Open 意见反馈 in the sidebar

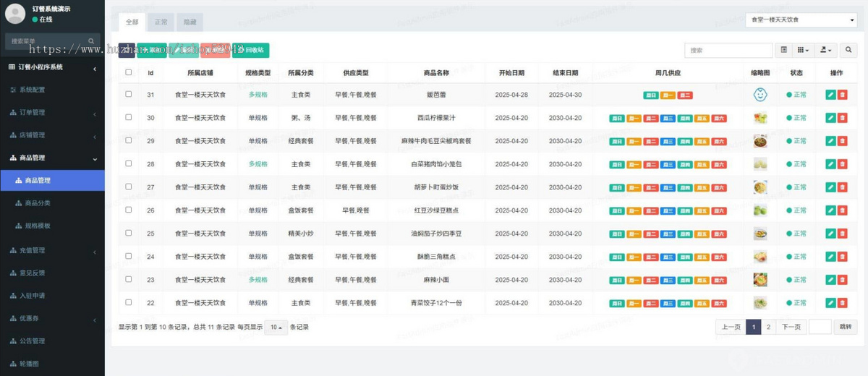point(52,273)
